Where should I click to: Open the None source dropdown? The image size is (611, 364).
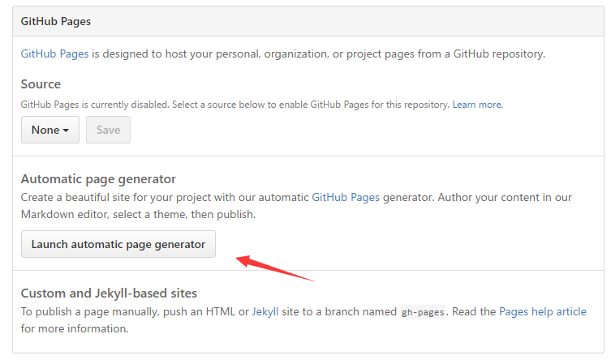[x=50, y=130]
